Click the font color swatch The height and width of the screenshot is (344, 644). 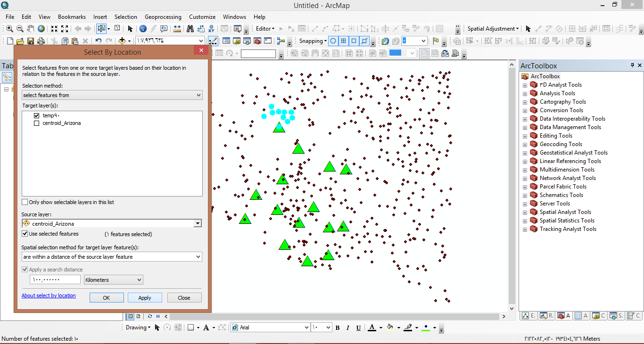[372, 328]
